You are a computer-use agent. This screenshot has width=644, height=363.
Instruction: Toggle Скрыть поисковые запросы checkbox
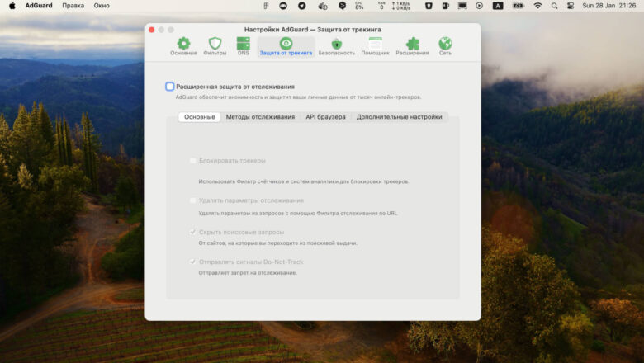192,232
